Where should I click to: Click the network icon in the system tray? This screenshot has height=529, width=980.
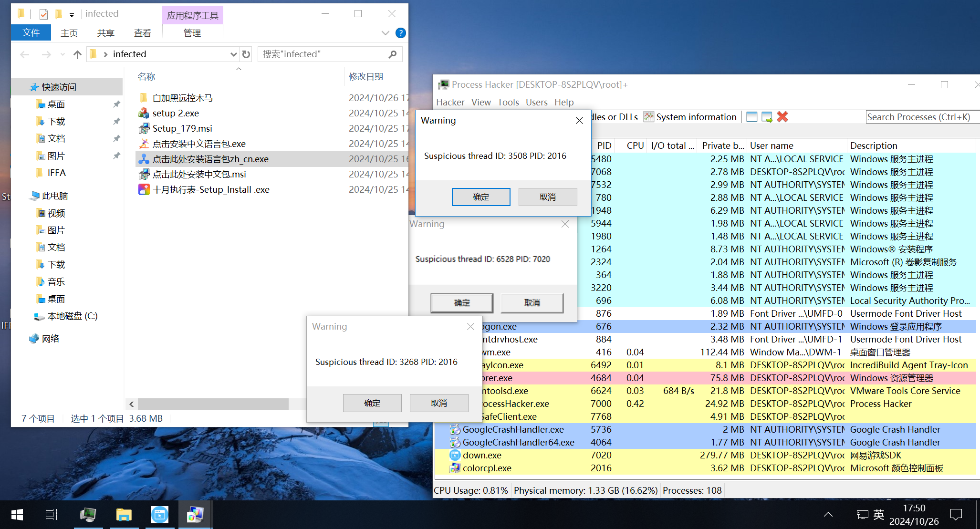pyautogui.click(x=862, y=515)
